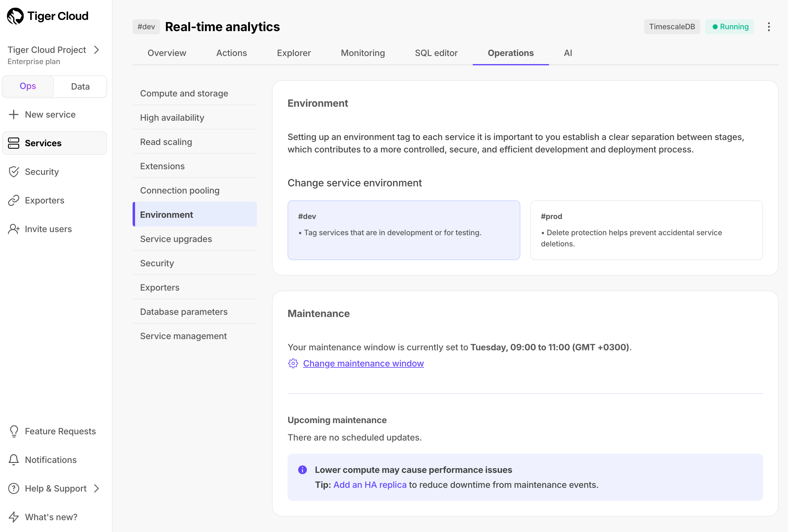Open Exporters in the operations menu
This screenshot has height=532, width=788.
(x=195, y=287)
